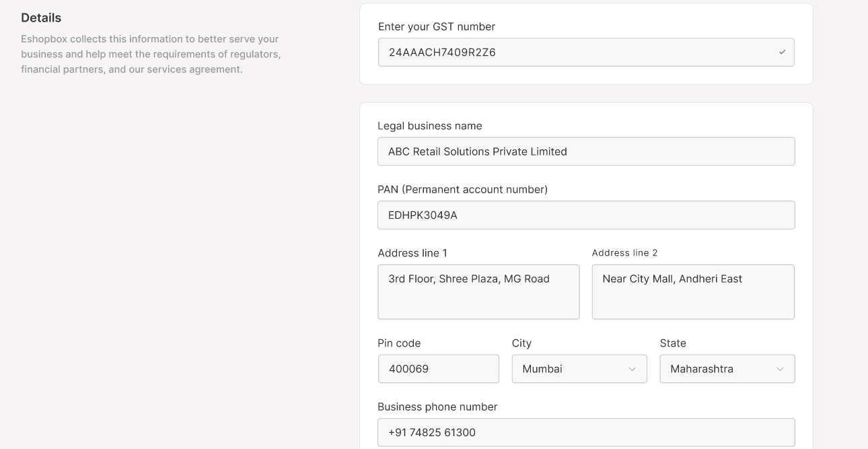Click the 'Enter your GST number' label
This screenshot has height=449, width=868.
(436, 27)
